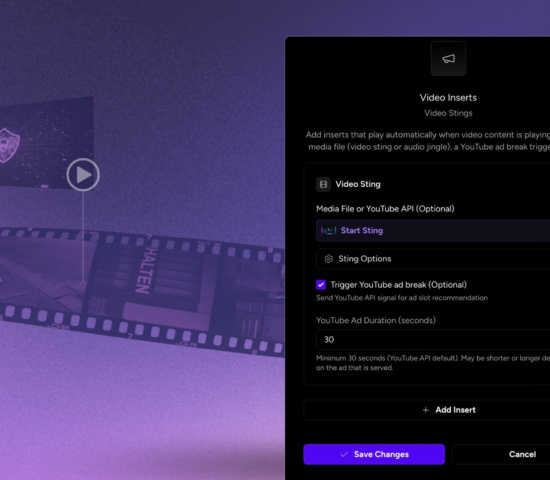Click the YouTube Ad Duration field showing 30

(433, 340)
